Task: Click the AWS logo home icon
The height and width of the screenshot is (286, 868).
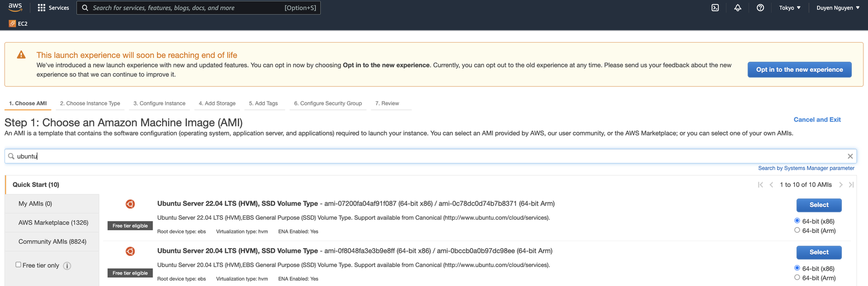Action: tap(15, 7)
